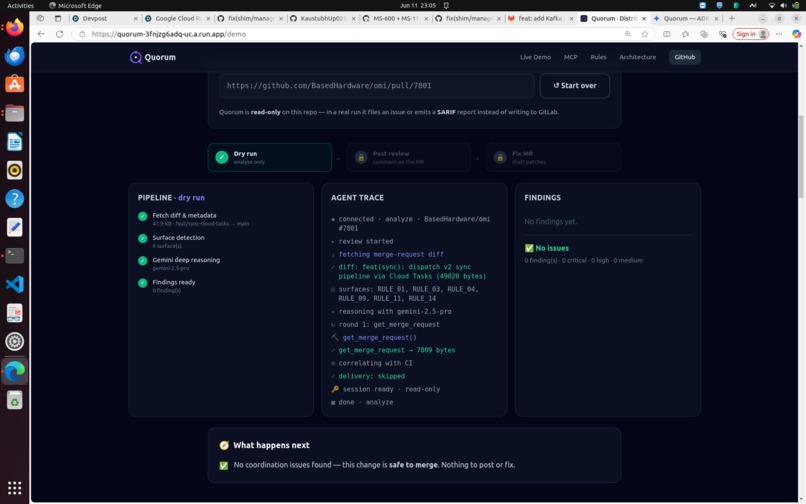Open the Favorites list icon
The image size is (806, 504).
tap(685, 34)
